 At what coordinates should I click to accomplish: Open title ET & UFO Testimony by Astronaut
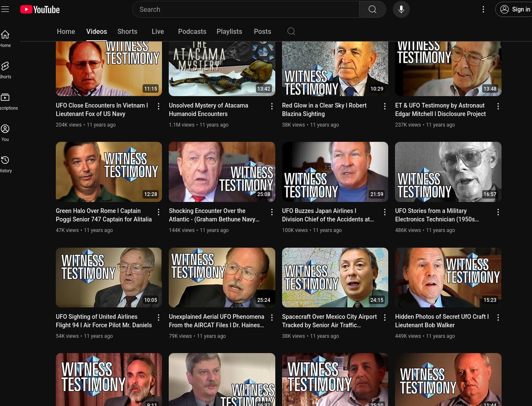coord(440,110)
